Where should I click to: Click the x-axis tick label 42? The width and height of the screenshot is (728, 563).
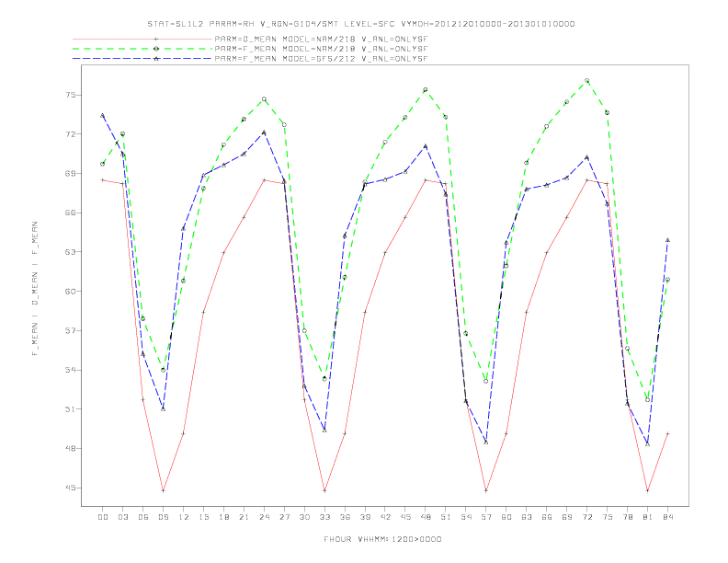coord(385,517)
